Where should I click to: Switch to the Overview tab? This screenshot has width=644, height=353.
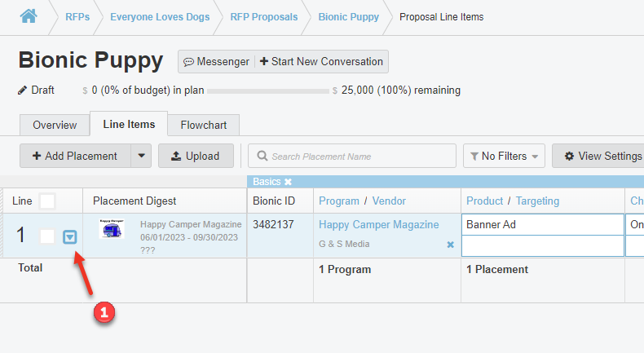pos(55,125)
